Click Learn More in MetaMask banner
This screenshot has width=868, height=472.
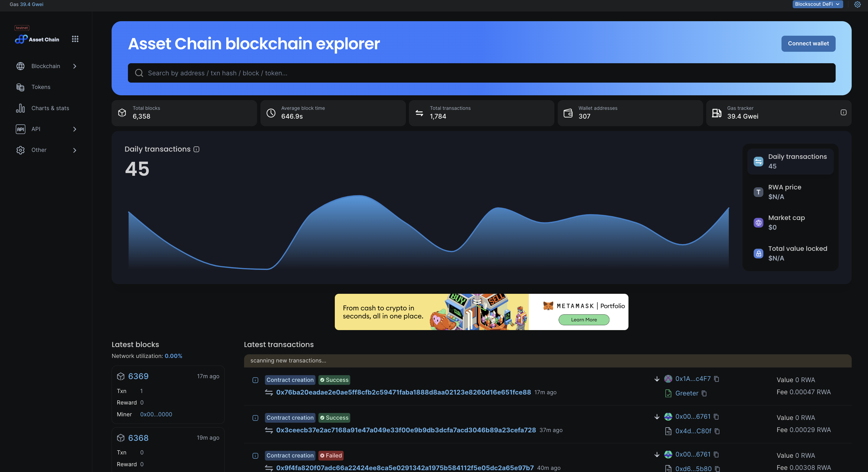[x=584, y=320]
